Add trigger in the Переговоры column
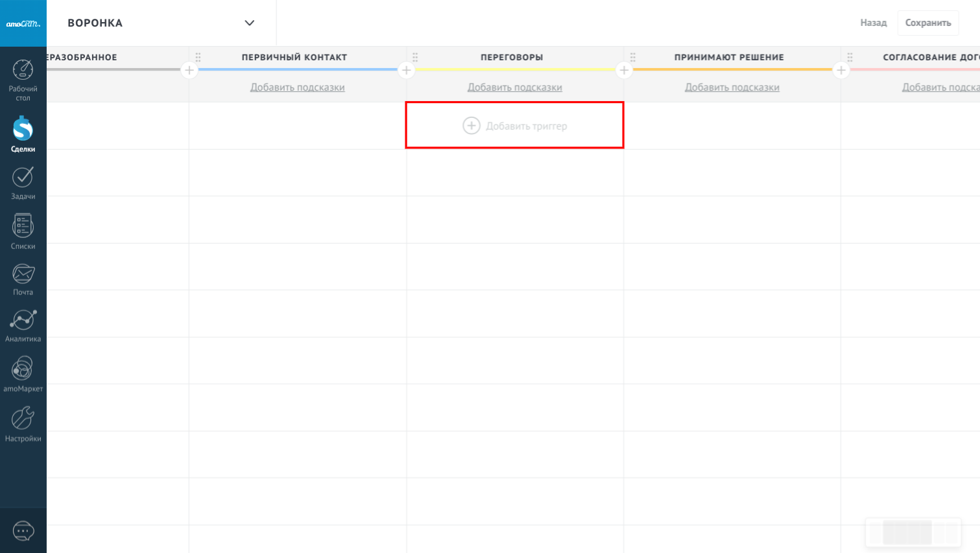This screenshot has height=553, width=980. click(514, 126)
